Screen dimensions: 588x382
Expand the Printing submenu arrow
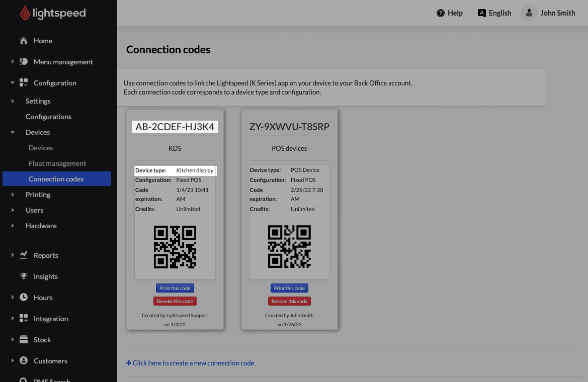coord(13,195)
